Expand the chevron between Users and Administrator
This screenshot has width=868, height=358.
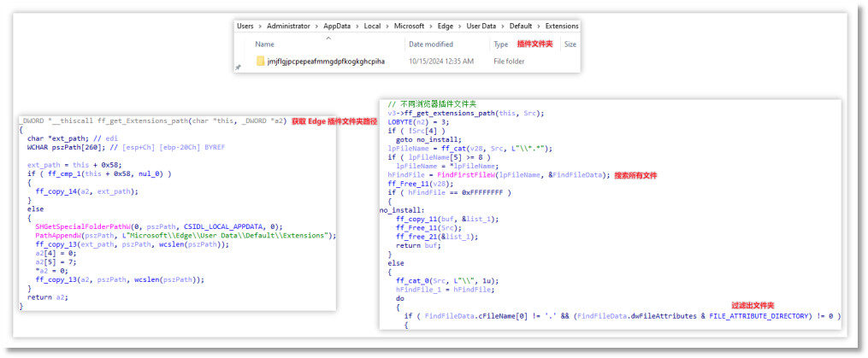click(x=260, y=26)
